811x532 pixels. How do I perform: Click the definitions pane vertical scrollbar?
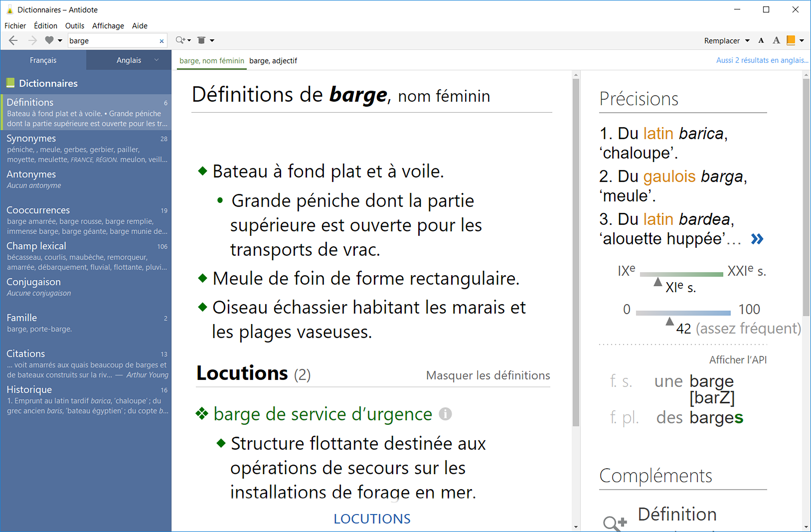pos(576,252)
